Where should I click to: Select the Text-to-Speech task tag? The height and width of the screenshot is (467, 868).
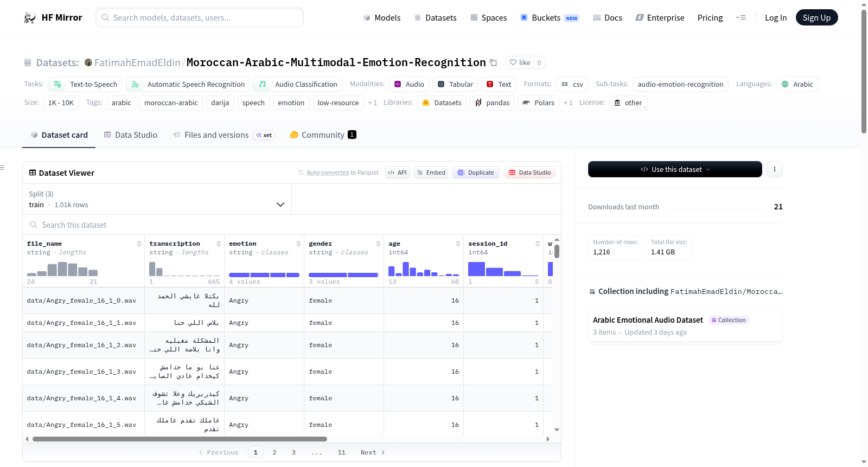coord(85,84)
